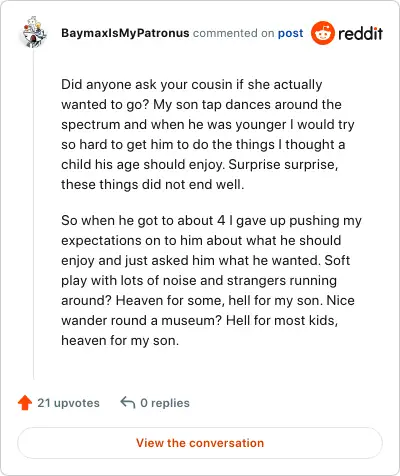The width and height of the screenshot is (400, 476).
Task: Click the "View the conversation" button
Action: [x=200, y=443]
